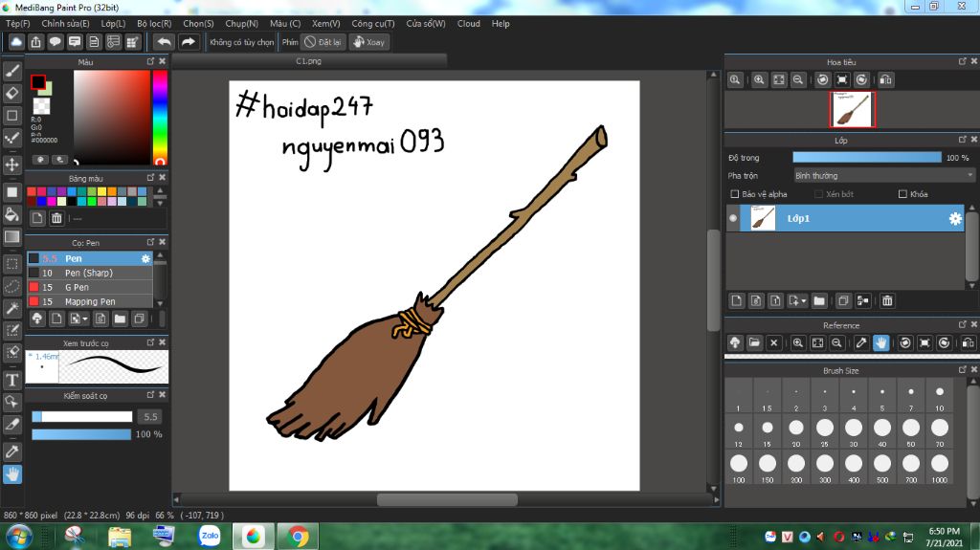Add a new layer in Lớp panel
980x550 pixels.
click(x=736, y=301)
